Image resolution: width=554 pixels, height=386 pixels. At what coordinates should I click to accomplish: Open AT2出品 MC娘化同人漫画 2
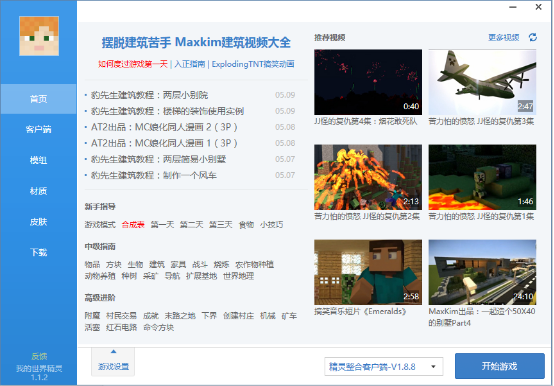pyautogui.click(x=164, y=127)
